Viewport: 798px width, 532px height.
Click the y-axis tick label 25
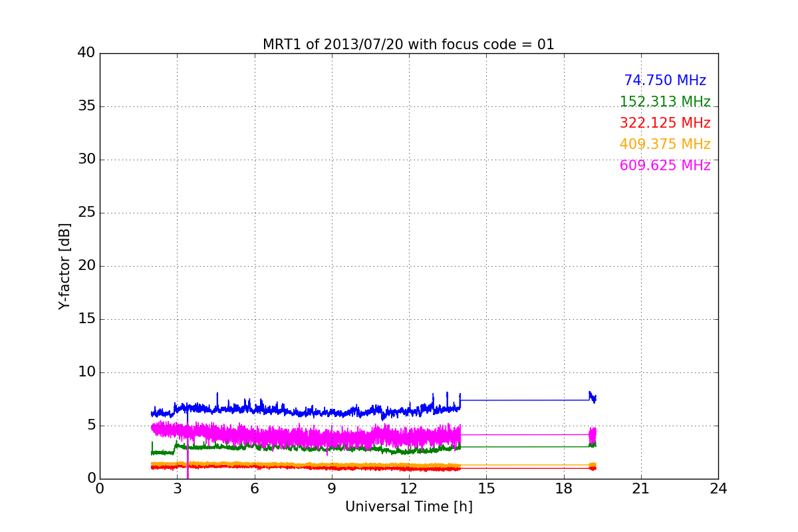(x=86, y=213)
